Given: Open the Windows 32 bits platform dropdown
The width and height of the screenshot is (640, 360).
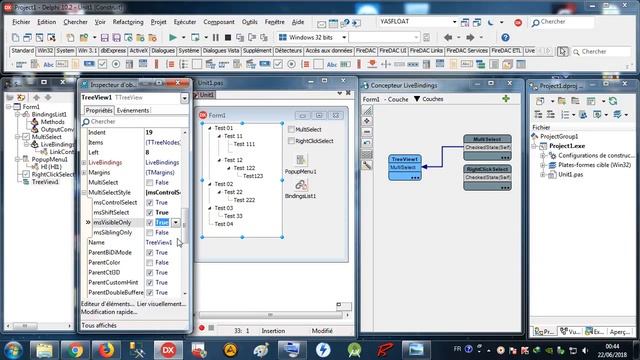Looking at the screenshot, I should [x=344, y=38].
